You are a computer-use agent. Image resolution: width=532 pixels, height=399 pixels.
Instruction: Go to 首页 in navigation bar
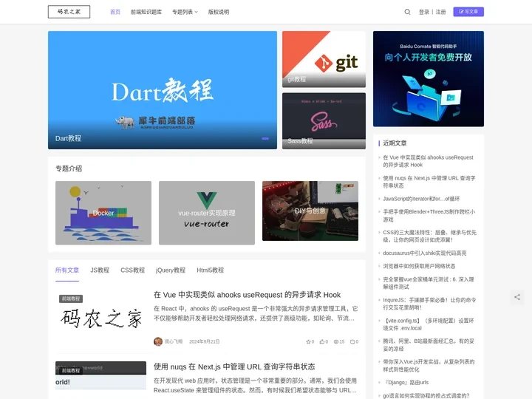(x=115, y=12)
